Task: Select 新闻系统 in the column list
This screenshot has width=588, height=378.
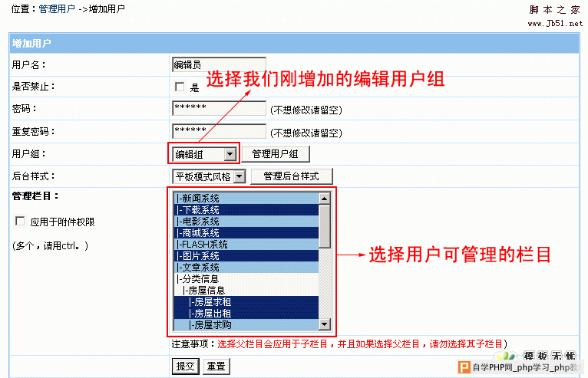Action: (246, 199)
